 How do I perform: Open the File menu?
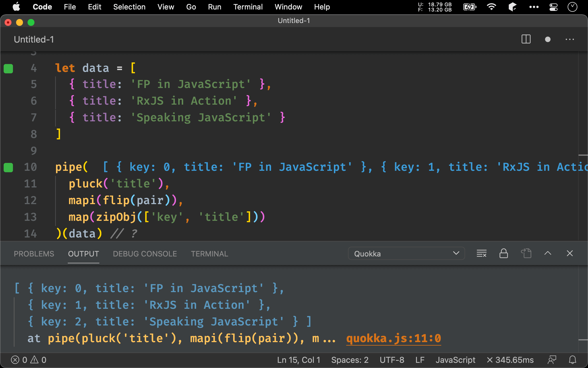[70, 7]
